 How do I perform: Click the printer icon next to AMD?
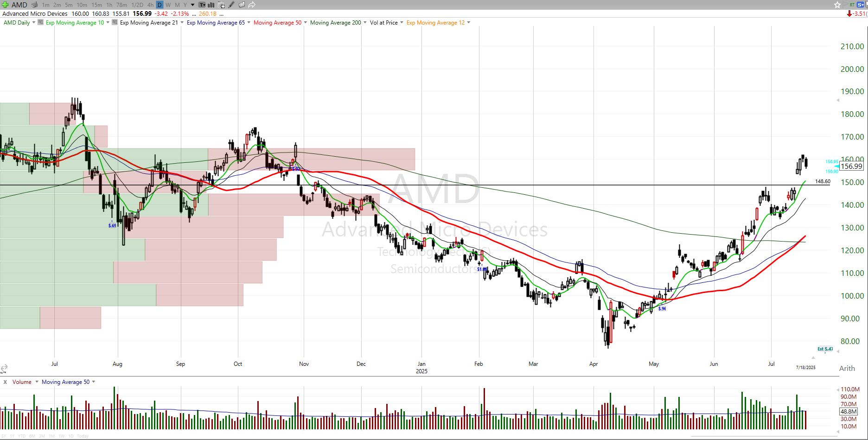pos(34,5)
